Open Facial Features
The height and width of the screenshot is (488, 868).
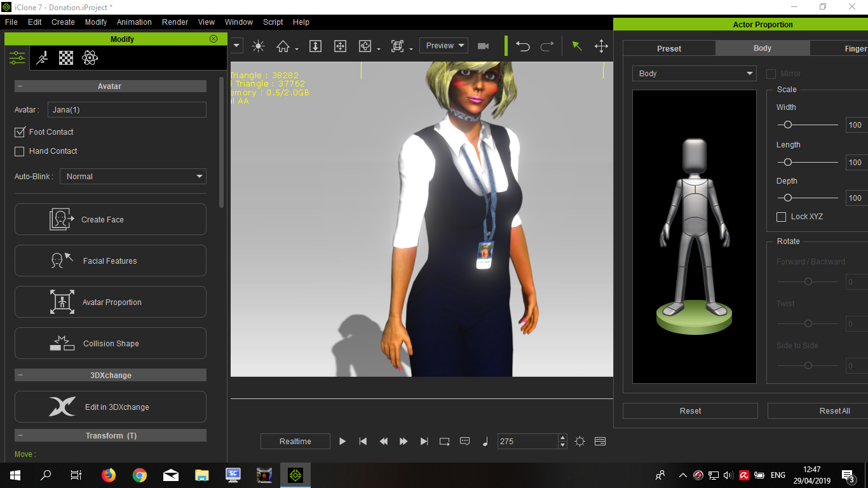111,261
